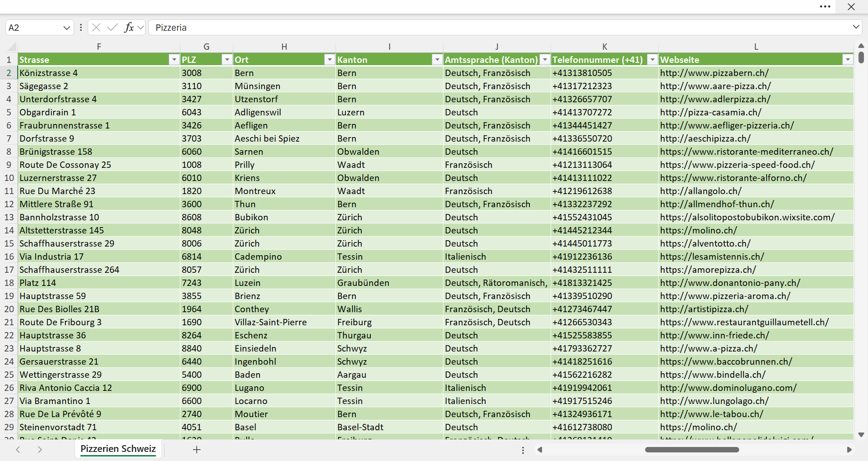This screenshot has height=461, width=868.
Task: Select the Graubünden cell
Action: tap(389, 283)
